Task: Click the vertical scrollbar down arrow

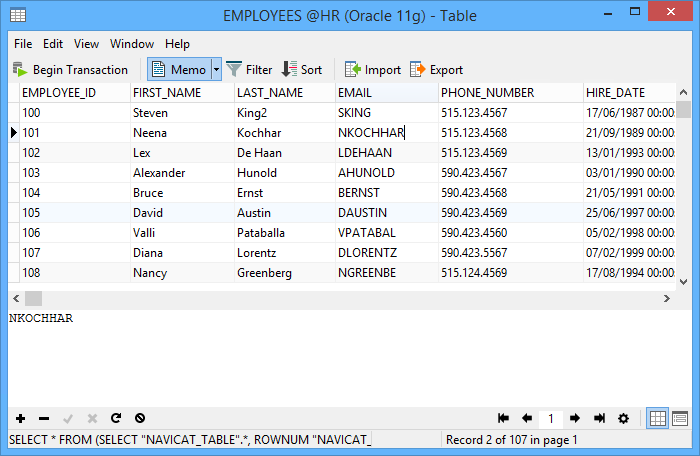Action: coord(683,281)
